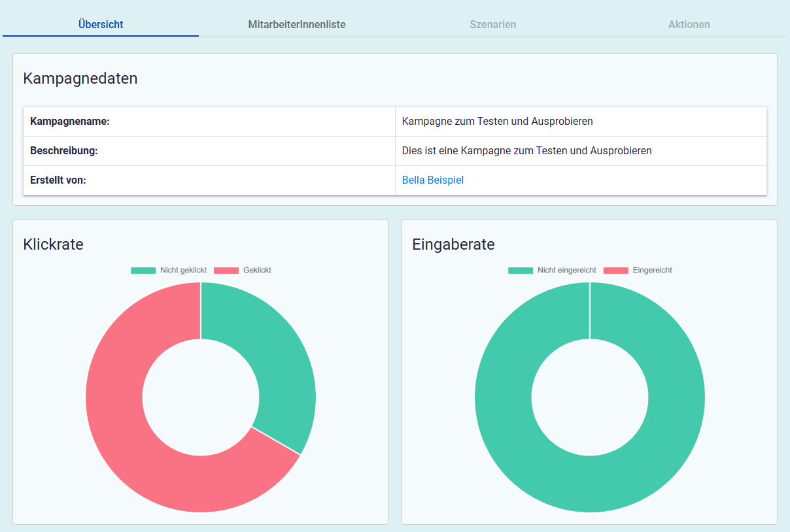The image size is (790, 532).
Task: Open the Bella Beispiel creator link
Action: 432,180
